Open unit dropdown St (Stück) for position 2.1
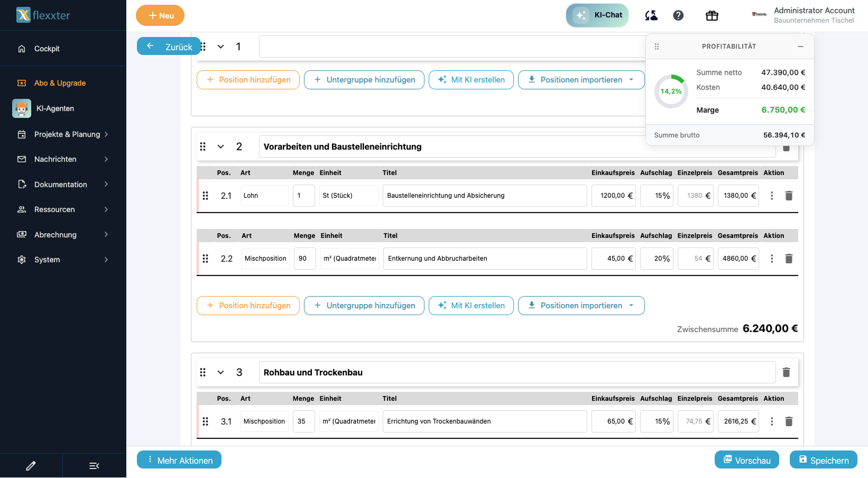The width and height of the screenshot is (868, 478). (x=348, y=196)
